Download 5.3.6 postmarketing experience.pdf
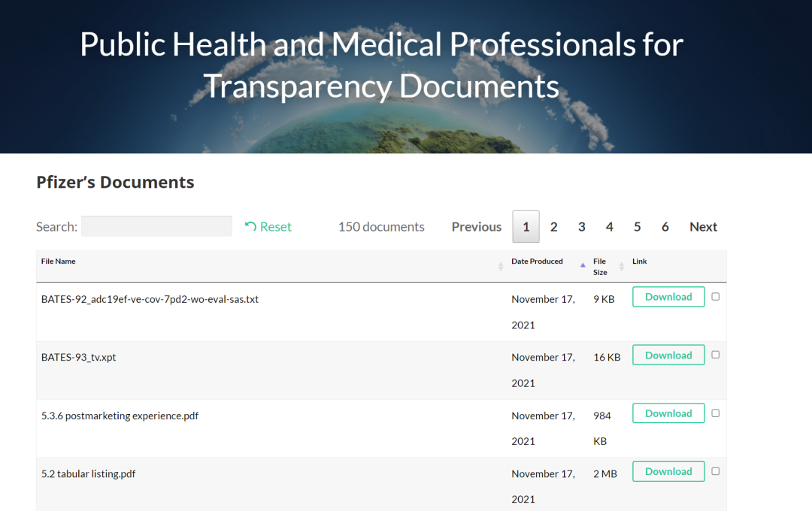812x511 pixels. click(668, 413)
